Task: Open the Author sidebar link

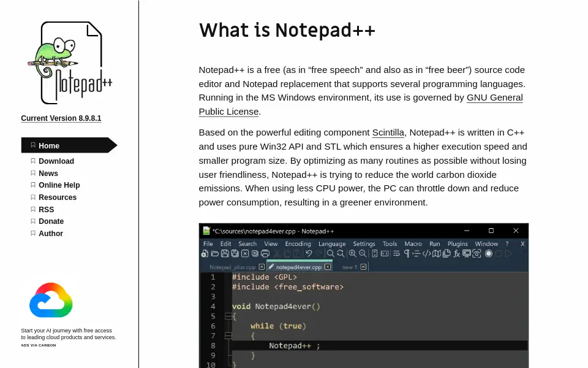Action: [x=51, y=233]
